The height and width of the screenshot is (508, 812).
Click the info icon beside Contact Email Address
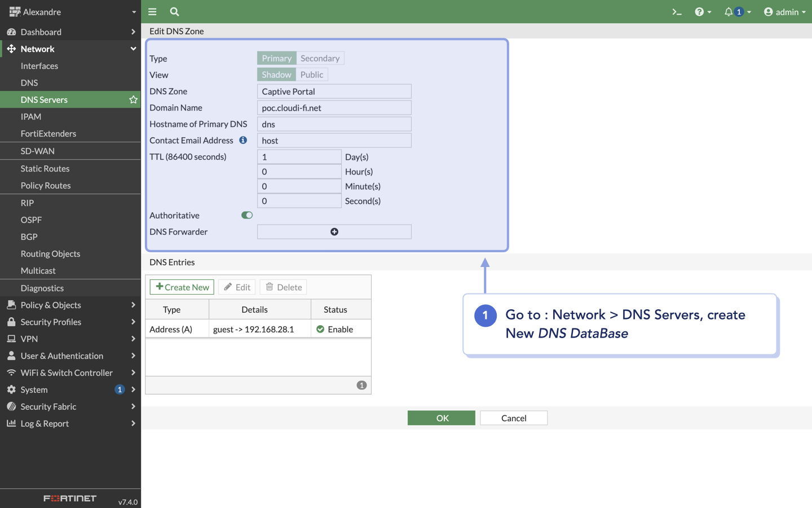coord(242,140)
